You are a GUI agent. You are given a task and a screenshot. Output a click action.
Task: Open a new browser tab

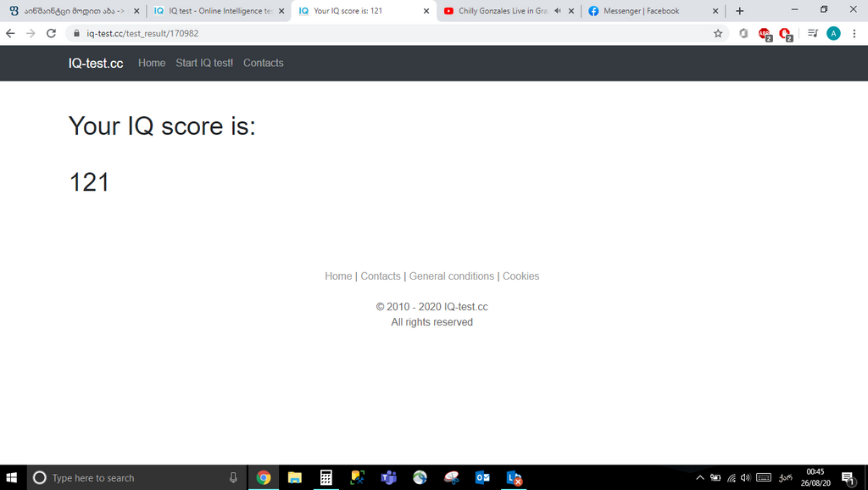pyautogui.click(x=739, y=10)
